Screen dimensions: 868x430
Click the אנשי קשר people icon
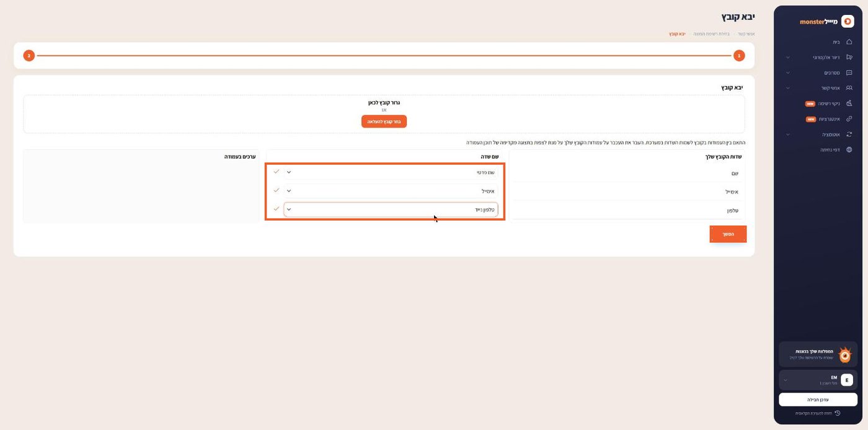click(849, 88)
